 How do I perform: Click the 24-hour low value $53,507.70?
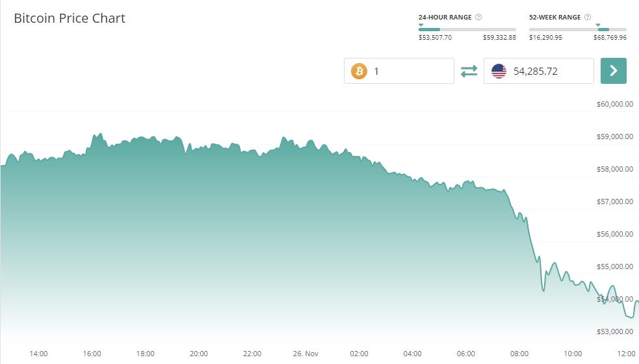click(435, 38)
